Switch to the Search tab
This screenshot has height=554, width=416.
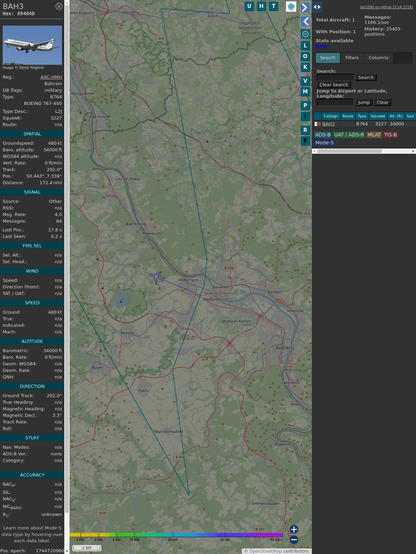pyautogui.click(x=328, y=58)
